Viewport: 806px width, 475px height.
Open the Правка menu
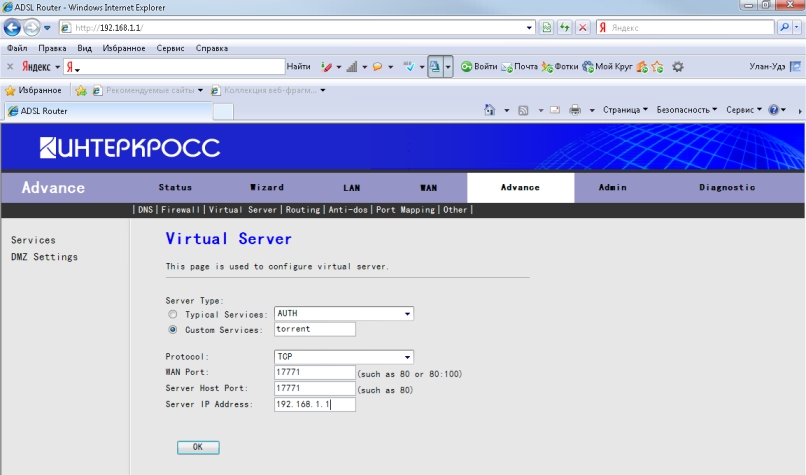point(52,48)
